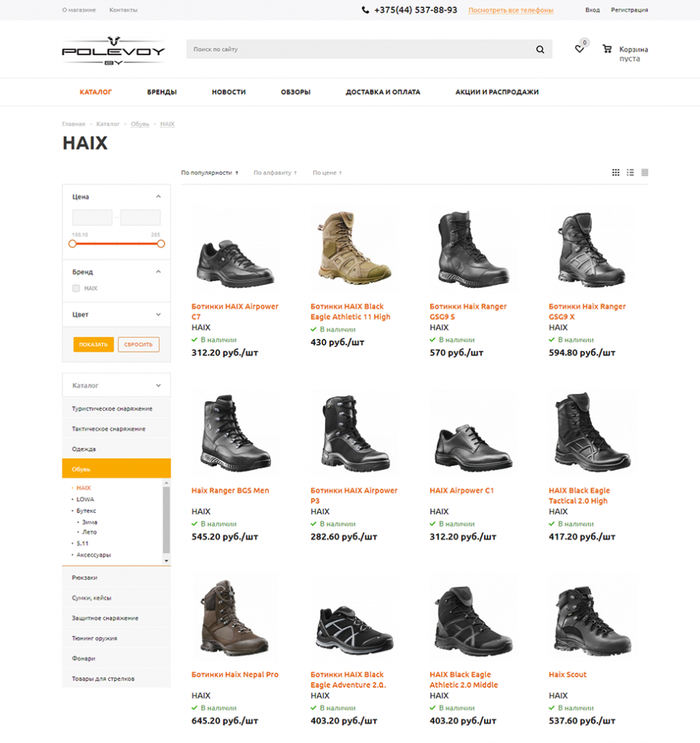
Task: Select the Аксессуары subcategory
Action: [x=94, y=555]
